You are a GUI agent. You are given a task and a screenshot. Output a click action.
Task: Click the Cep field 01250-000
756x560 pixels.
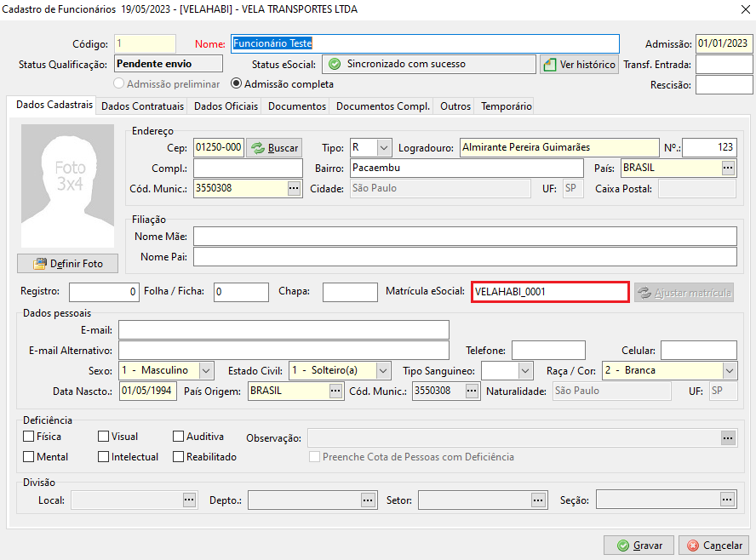(219, 147)
